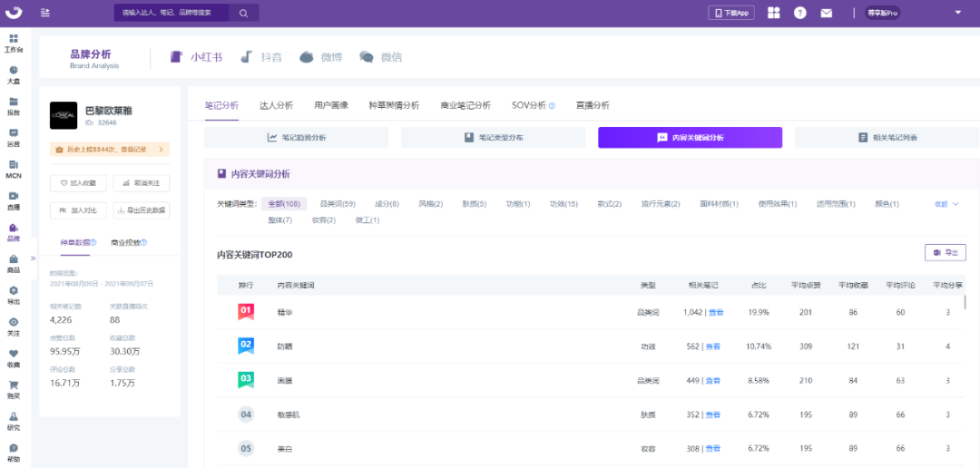Open the apps grid icon in header

(774, 13)
